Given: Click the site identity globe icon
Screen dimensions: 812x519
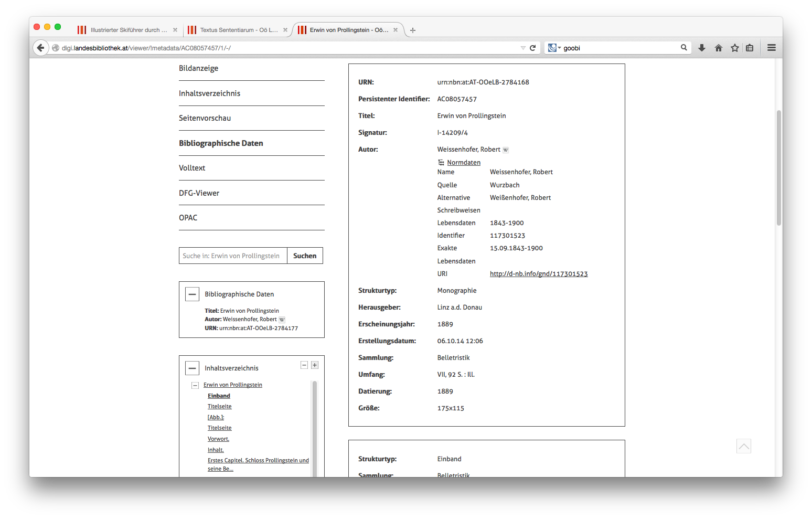Looking at the screenshot, I should click(x=56, y=48).
